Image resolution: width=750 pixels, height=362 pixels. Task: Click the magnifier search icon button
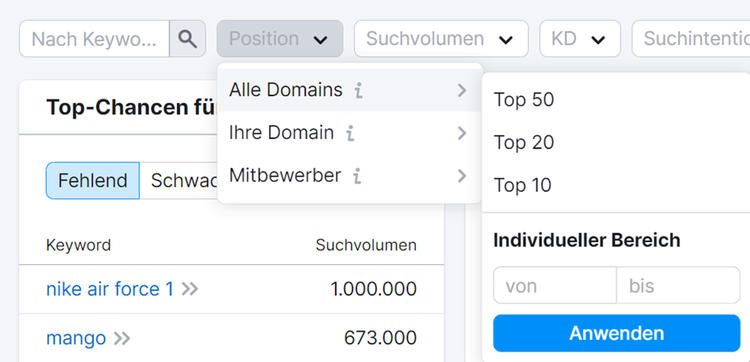(x=188, y=39)
